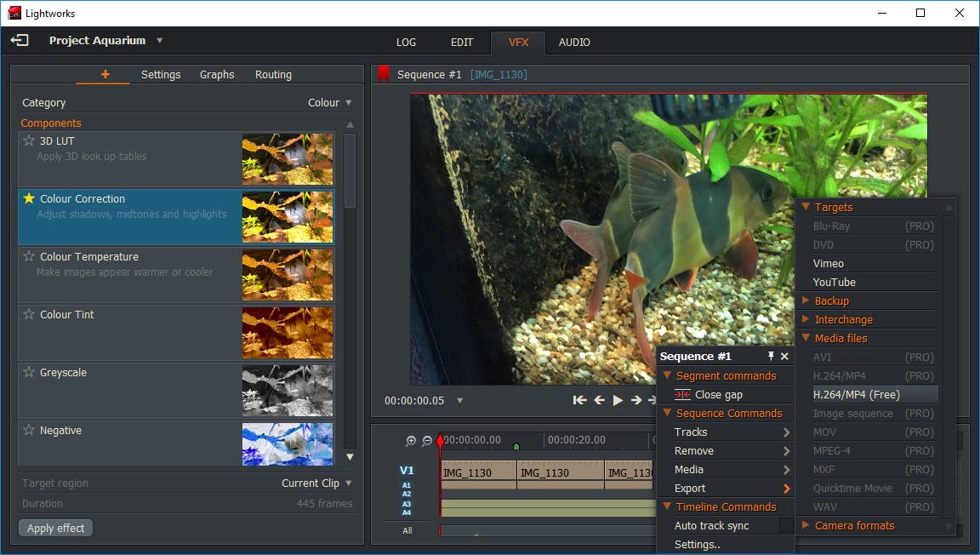Step back one frame with the left arrow

(x=599, y=400)
